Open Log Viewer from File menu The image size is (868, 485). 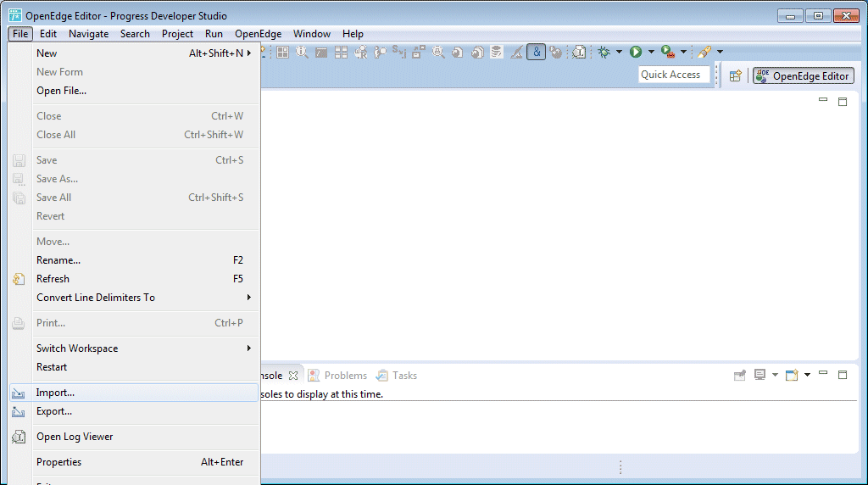click(x=134, y=437)
